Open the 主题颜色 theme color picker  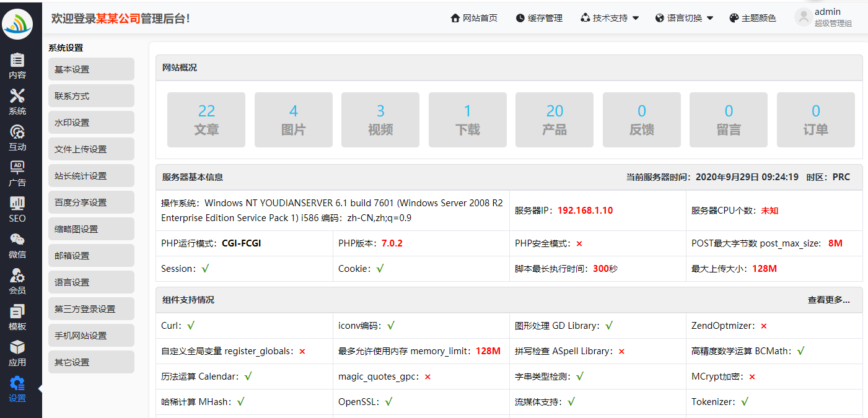point(752,18)
